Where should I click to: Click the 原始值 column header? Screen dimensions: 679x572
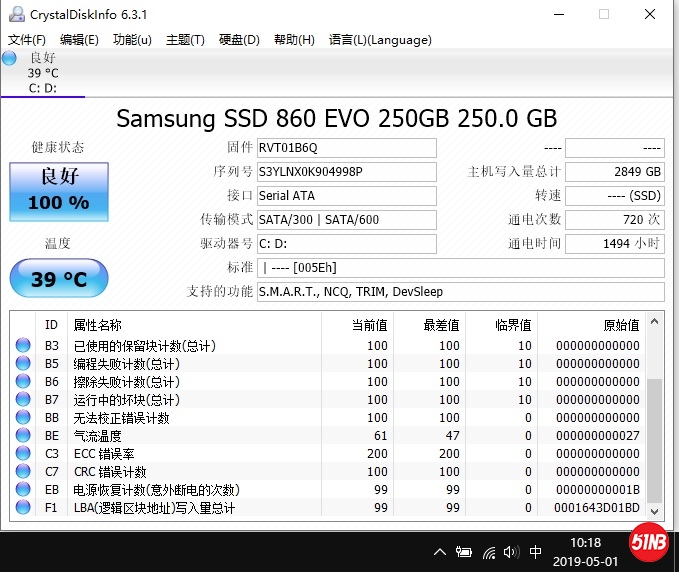click(x=620, y=325)
